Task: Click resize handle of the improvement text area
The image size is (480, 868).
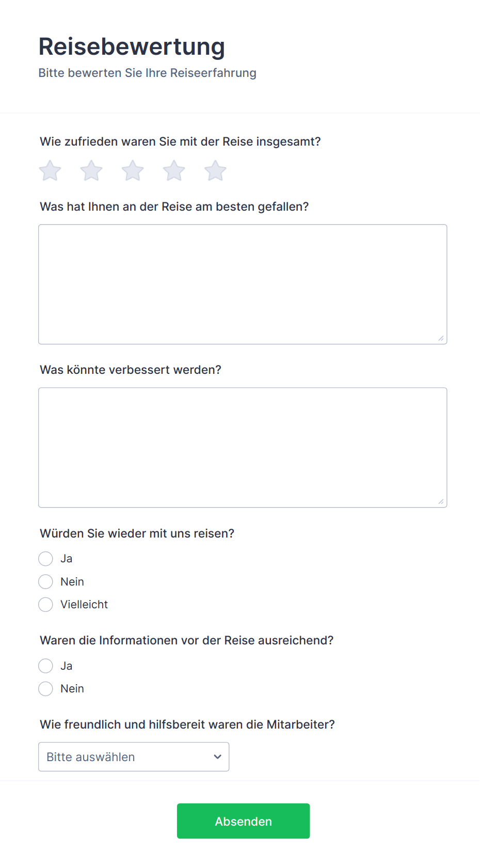Action: coord(441,501)
